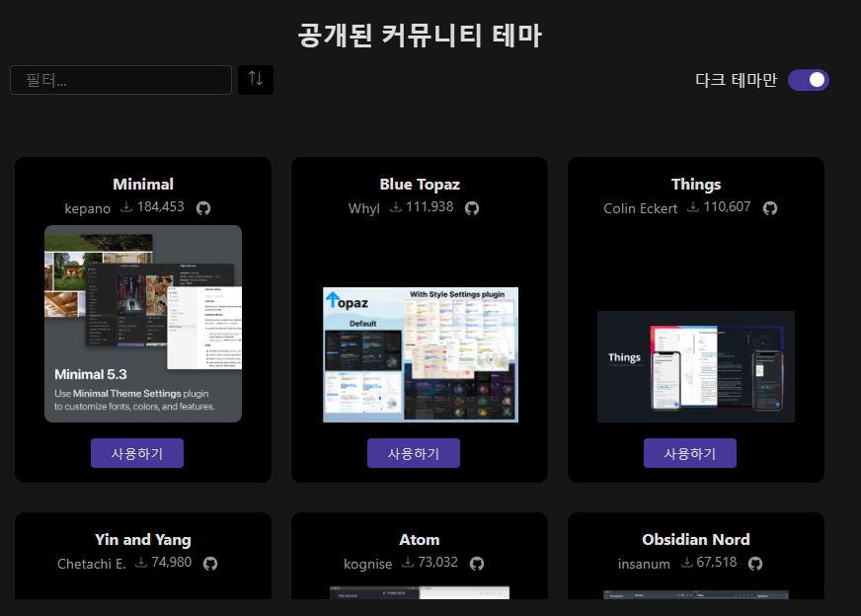Open Minimal theme's GitHub icon
861x616 pixels.
click(203, 208)
